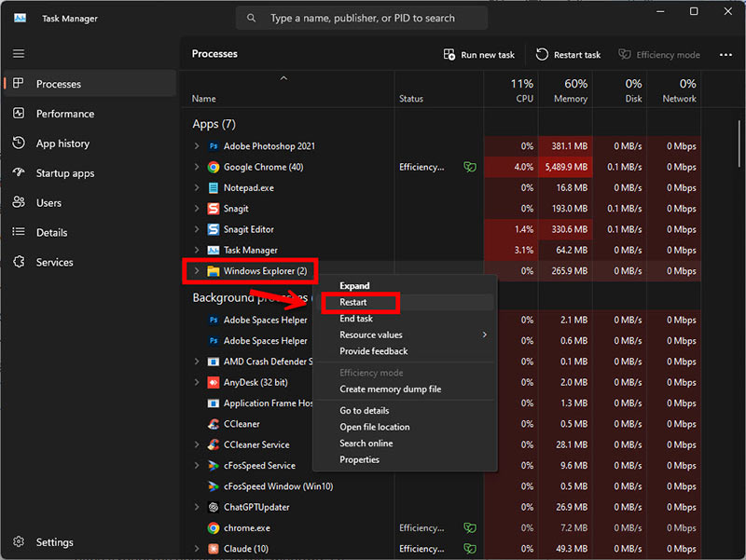Open the Performance page
Viewport: 746px width, 560px height.
tap(90, 114)
